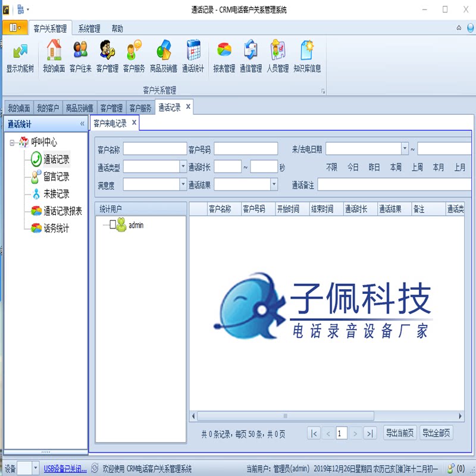Filter by 今日 date shortcut
The height and width of the screenshot is (476, 476).
coord(353,167)
